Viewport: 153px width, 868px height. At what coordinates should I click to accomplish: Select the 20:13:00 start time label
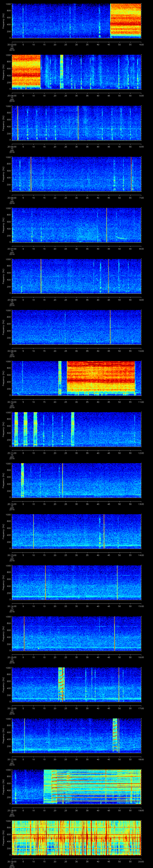pyautogui.click(x=12, y=555)
